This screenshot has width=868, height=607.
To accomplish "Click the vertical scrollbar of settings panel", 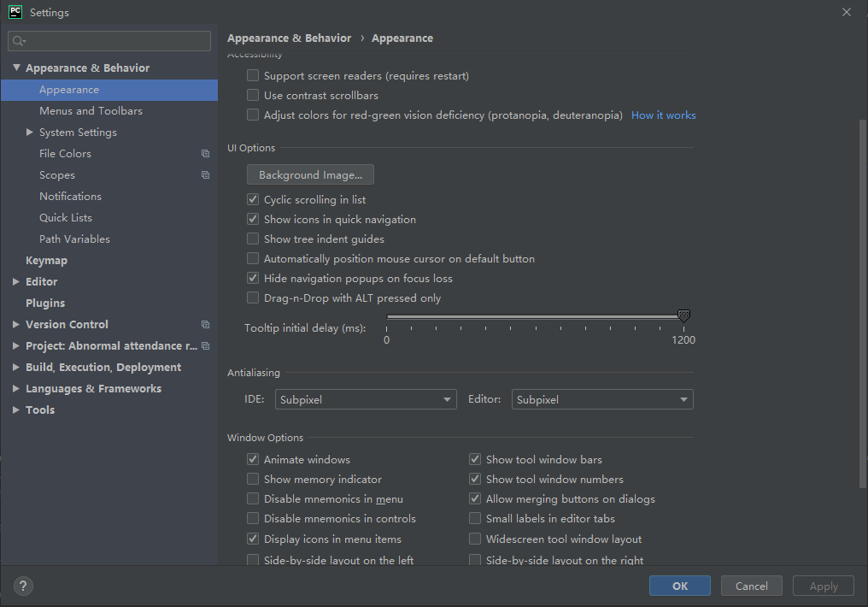I will coord(863,303).
